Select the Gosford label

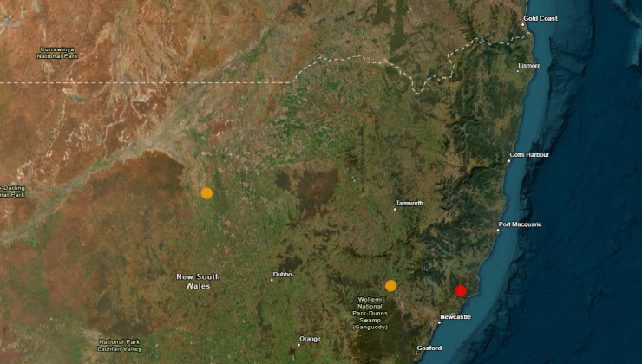point(429,348)
